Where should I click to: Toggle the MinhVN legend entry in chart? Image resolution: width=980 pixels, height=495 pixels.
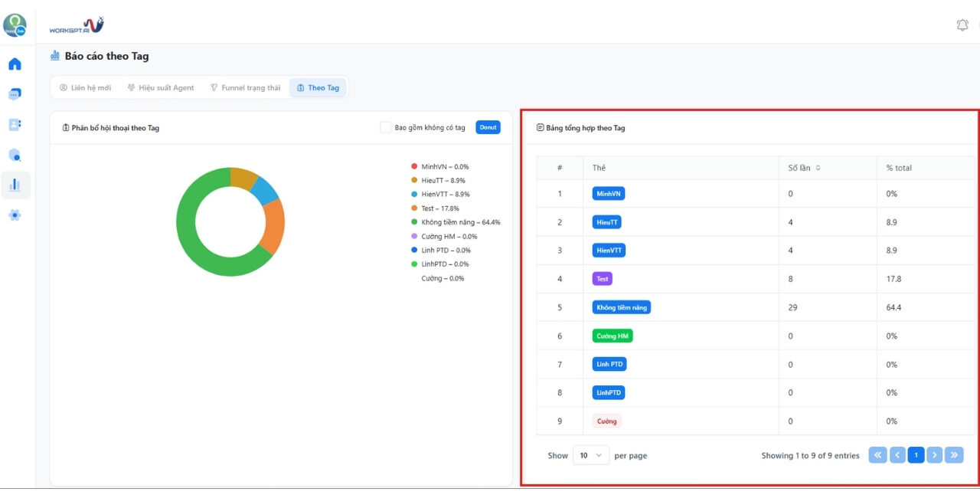pos(444,166)
